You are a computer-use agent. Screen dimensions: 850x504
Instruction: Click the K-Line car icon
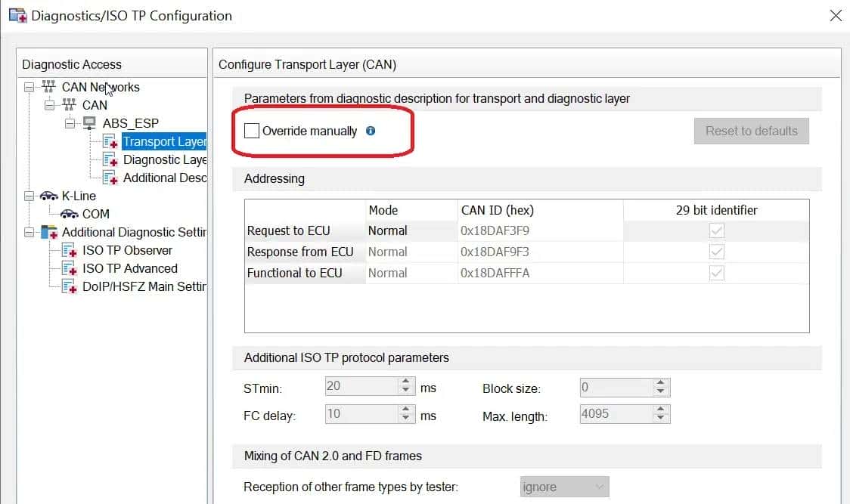click(x=49, y=196)
